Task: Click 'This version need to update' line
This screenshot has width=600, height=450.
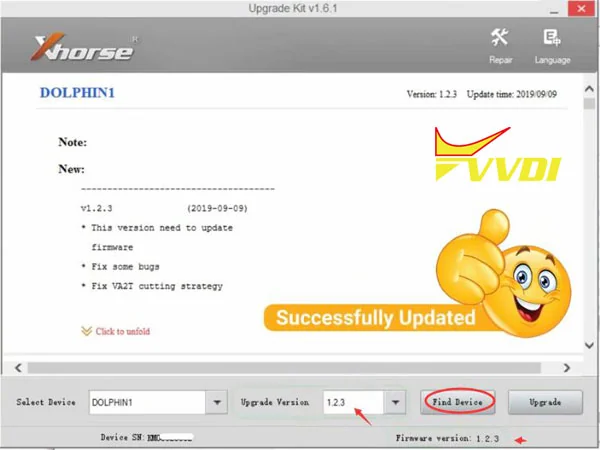Action: pyautogui.click(x=162, y=228)
